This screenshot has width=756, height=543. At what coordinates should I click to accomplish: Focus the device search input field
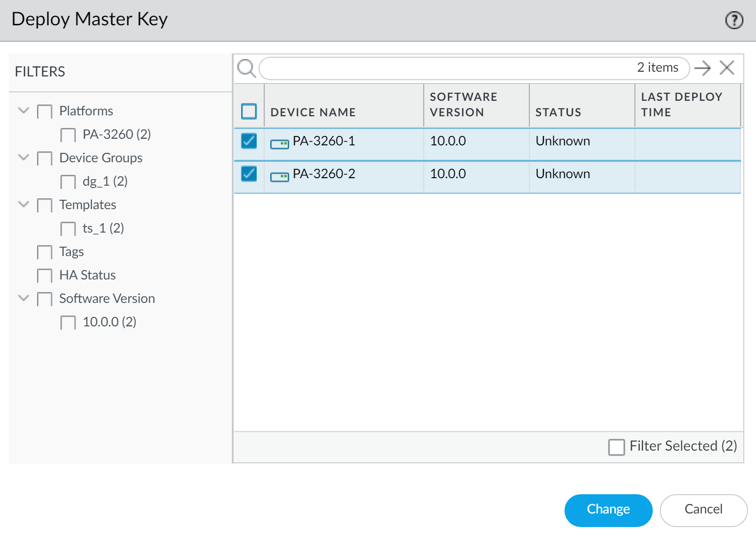coord(446,68)
